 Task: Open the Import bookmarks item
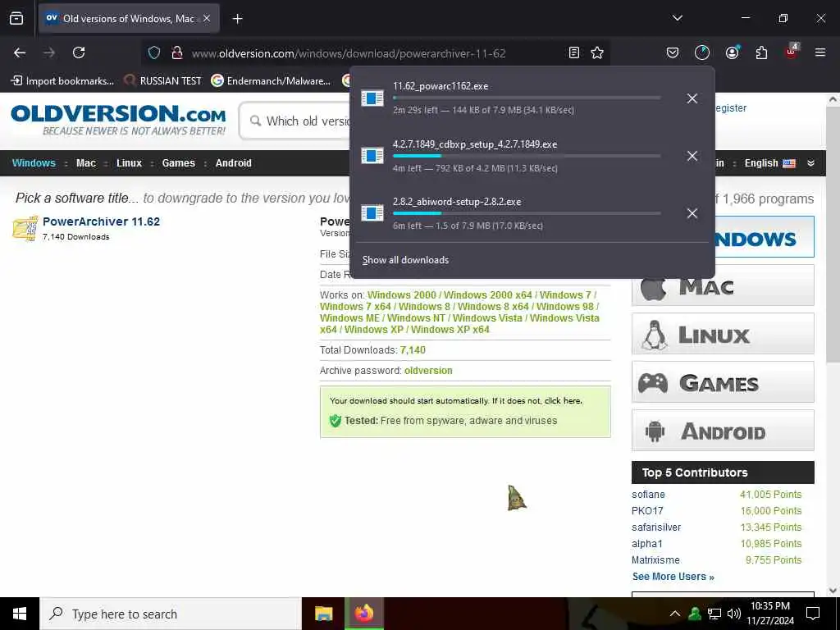[x=62, y=81]
